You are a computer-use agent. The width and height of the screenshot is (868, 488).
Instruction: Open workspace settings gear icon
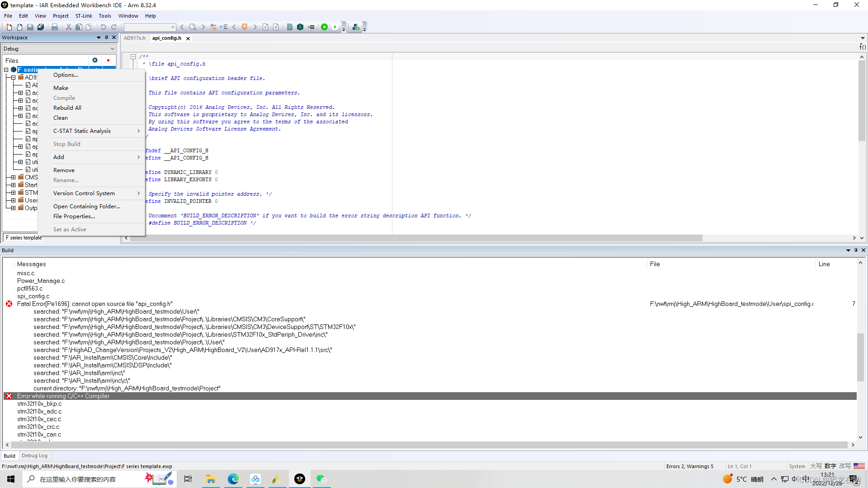95,60
